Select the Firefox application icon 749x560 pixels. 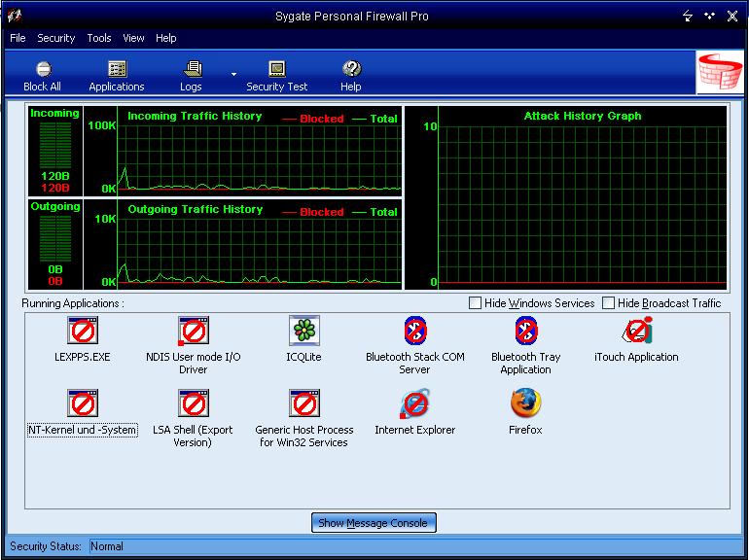coord(526,402)
